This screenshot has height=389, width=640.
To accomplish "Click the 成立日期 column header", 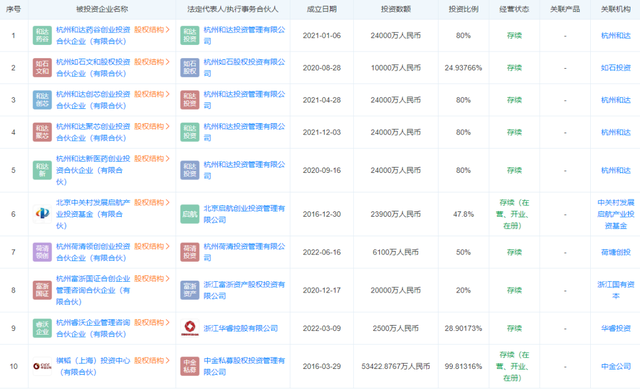I will coord(322,9).
